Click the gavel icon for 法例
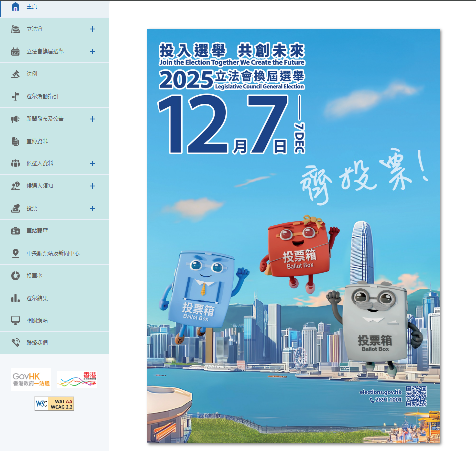Viewport: 476px width, 451px height. coord(15,74)
